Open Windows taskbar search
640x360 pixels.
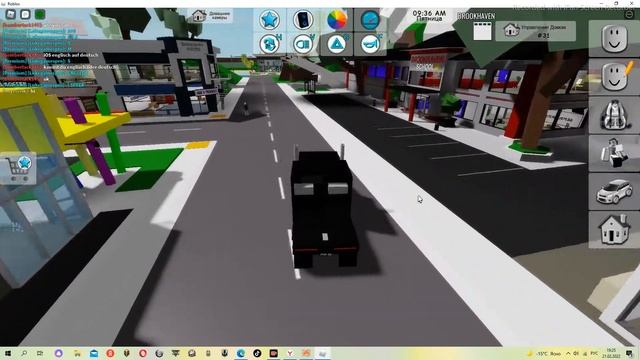click(x=24, y=353)
